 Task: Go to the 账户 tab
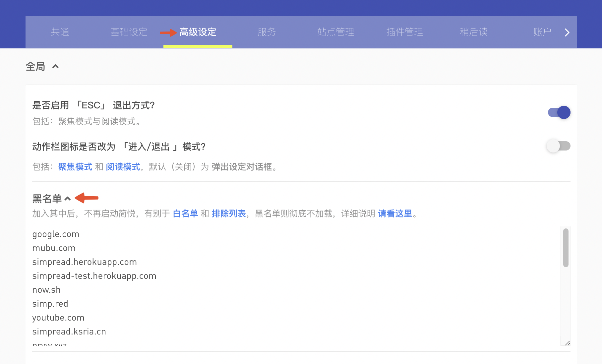click(542, 32)
